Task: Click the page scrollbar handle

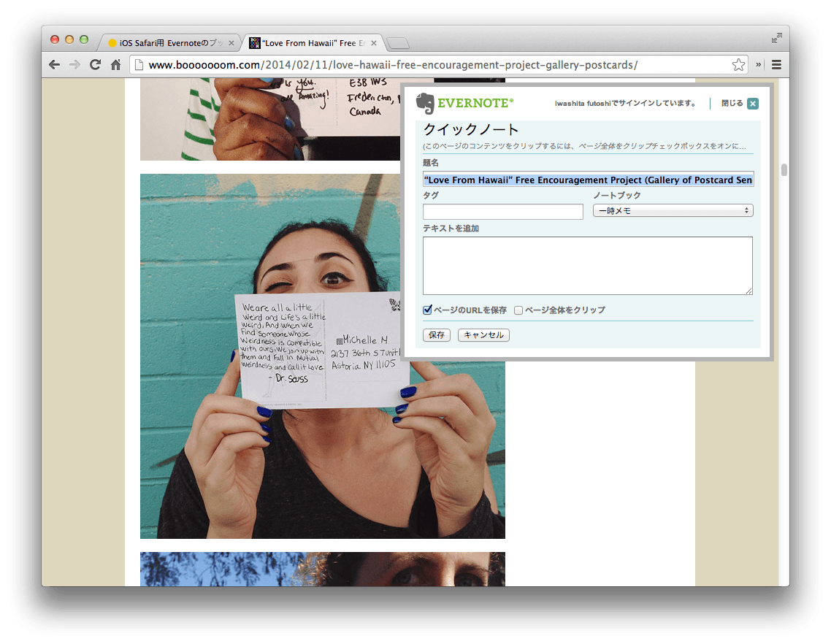Action: coord(785,169)
